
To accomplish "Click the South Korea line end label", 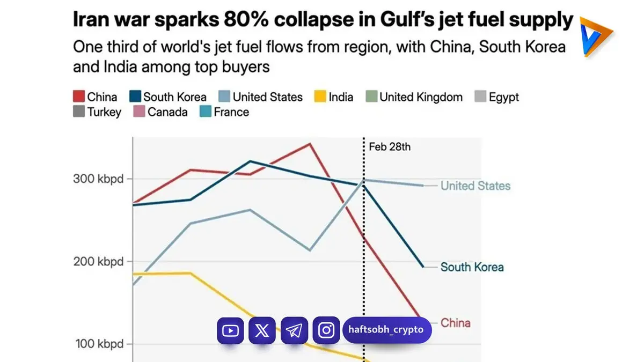I will (472, 267).
